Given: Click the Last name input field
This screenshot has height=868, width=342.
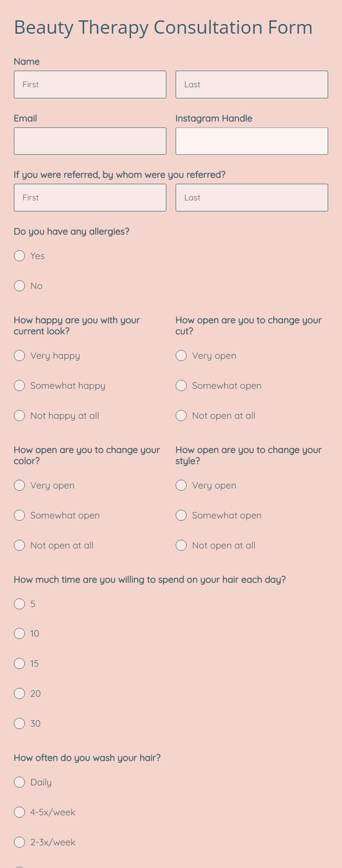Looking at the screenshot, I should [x=252, y=84].
